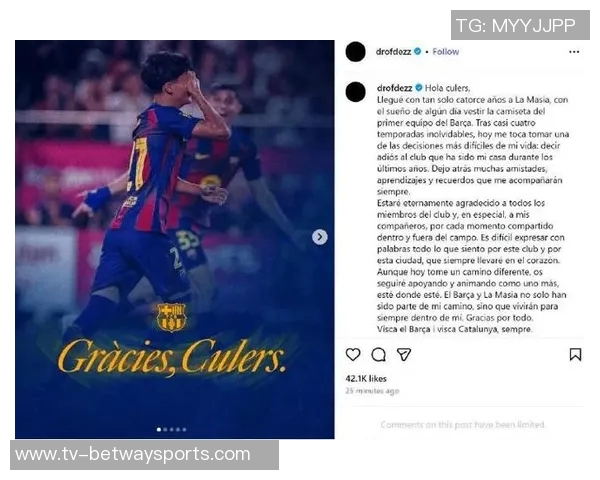
Task: Open the three-dot more options menu
Action: tap(574, 52)
